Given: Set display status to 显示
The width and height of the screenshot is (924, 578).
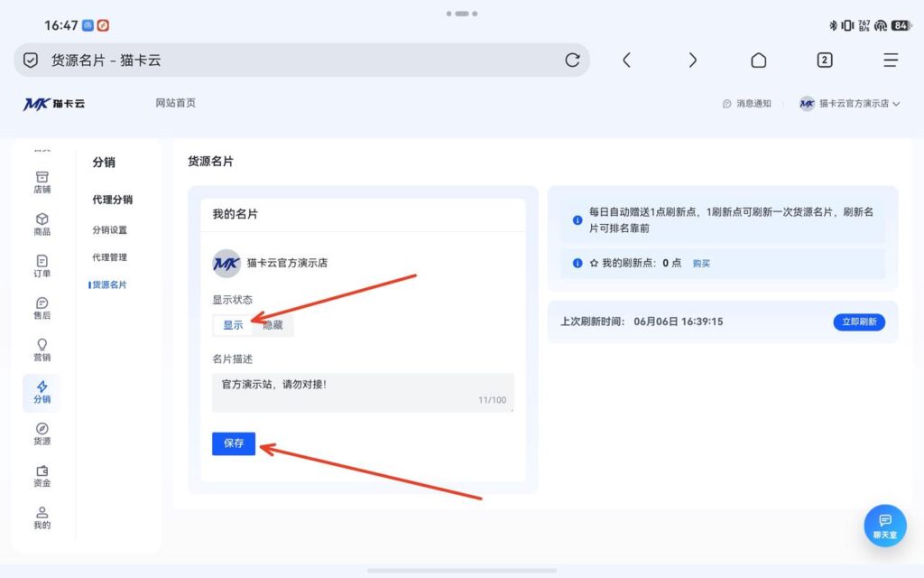Looking at the screenshot, I should pos(233,325).
